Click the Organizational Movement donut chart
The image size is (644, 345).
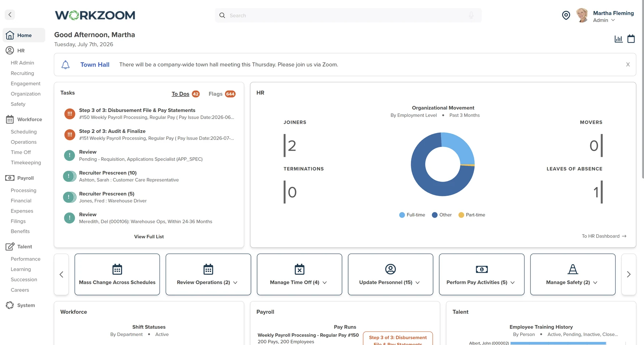(x=443, y=164)
